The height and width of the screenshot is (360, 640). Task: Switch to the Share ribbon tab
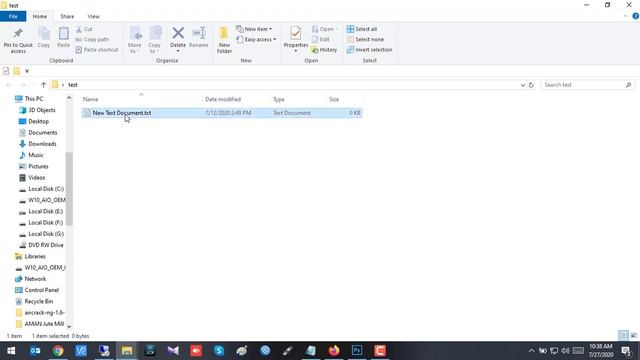(x=67, y=16)
